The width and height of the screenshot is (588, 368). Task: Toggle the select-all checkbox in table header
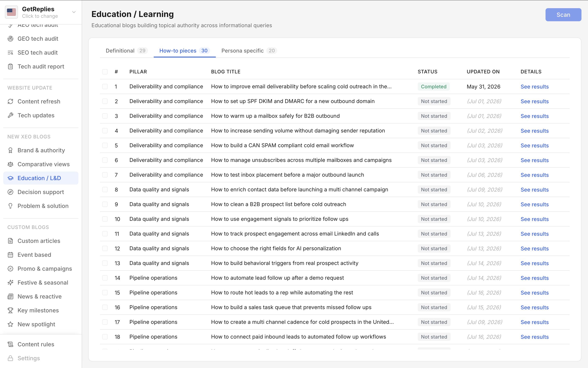pos(105,72)
